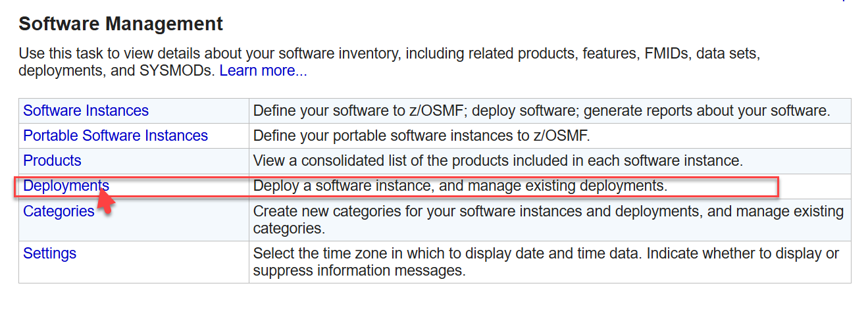Open the Portable Software Instances link
The height and width of the screenshot is (319, 868).
(x=116, y=135)
